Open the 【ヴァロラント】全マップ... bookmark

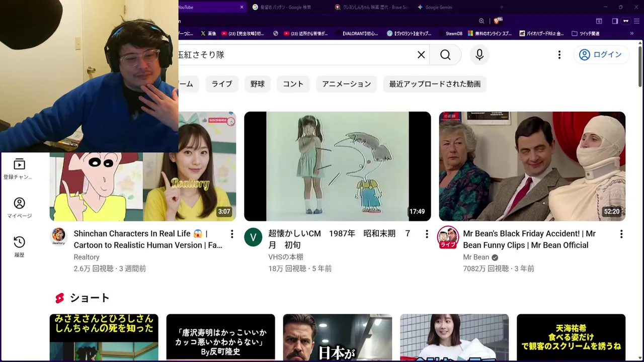(x=409, y=34)
